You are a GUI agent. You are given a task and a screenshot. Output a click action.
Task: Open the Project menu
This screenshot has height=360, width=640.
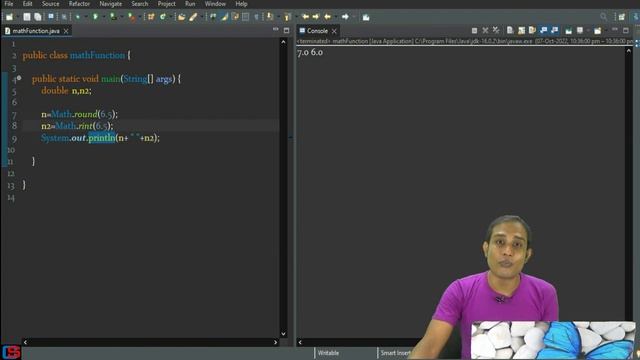pyautogui.click(x=167, y=4)
